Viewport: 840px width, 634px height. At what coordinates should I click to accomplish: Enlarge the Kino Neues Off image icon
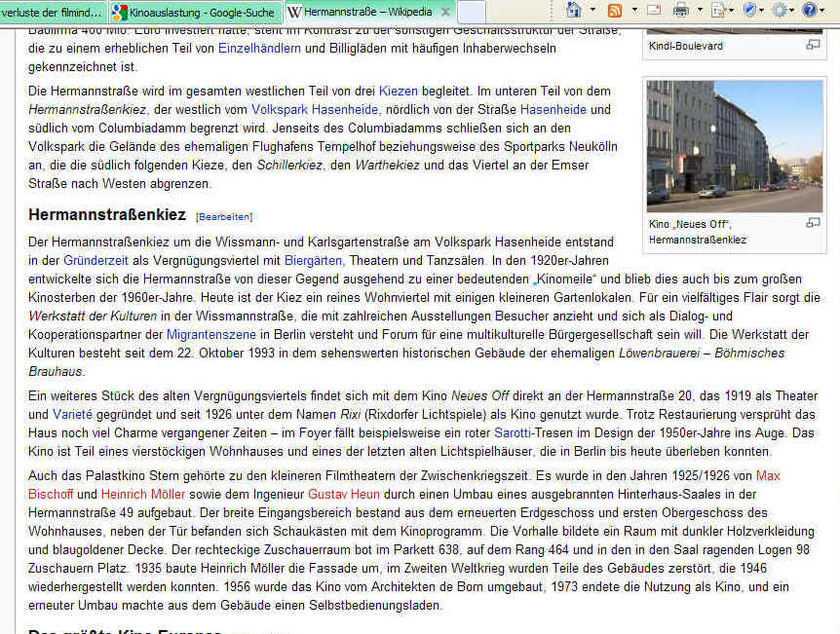coord(813,223)
